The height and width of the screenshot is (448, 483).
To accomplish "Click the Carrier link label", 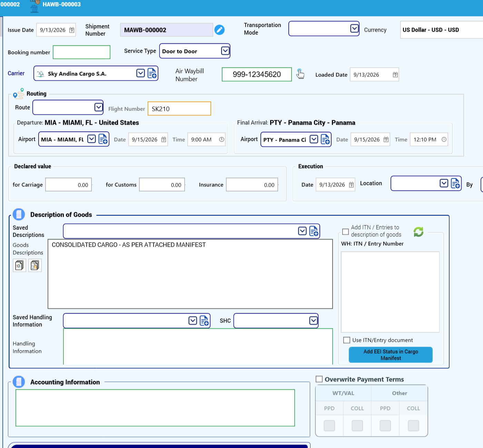I will tap(16, 73).
